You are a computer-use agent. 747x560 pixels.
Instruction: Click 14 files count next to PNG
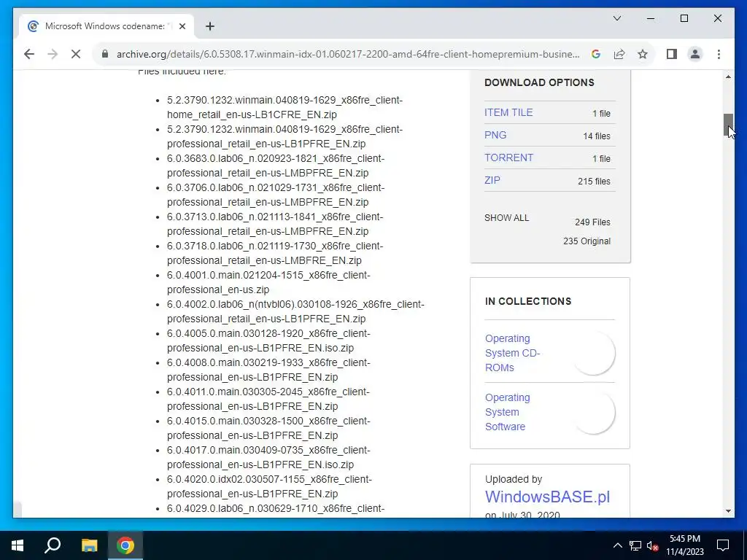click(597, 136)
